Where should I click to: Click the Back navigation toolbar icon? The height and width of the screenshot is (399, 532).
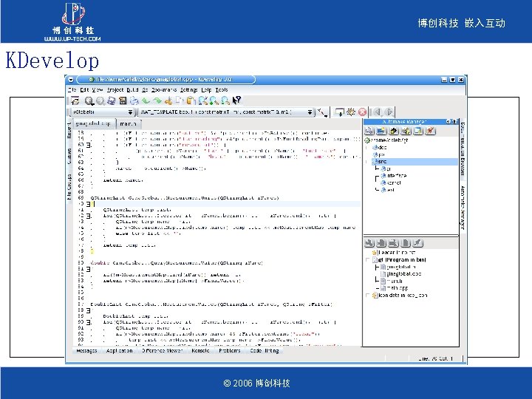(89, 100)
